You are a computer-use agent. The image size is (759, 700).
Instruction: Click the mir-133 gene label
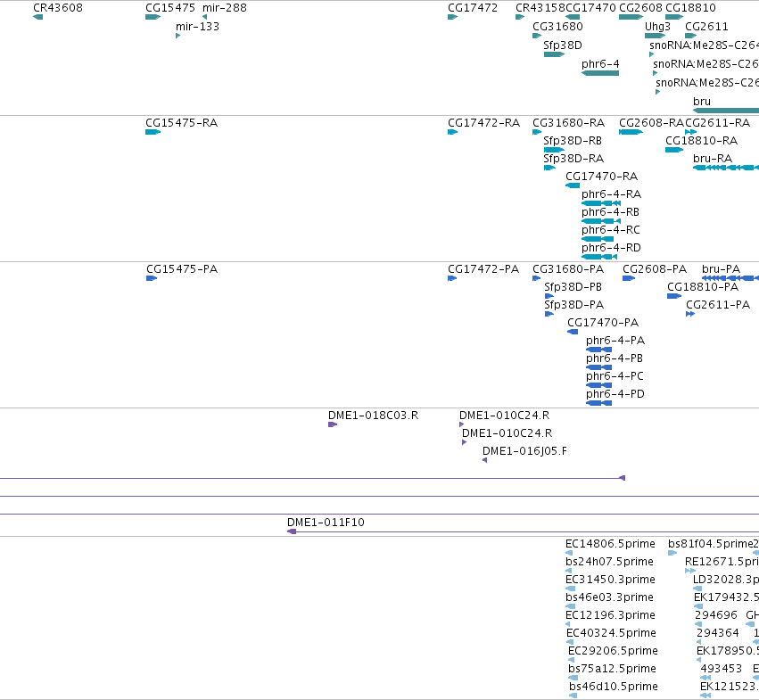click(197, 27)
